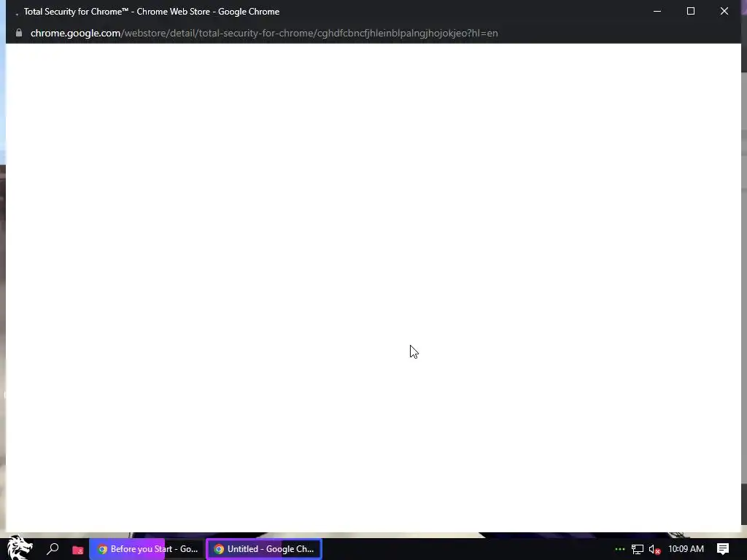747x560 pixels.
Task: Unmute via the volume tray icon
Action: click(x=655, y=550)
